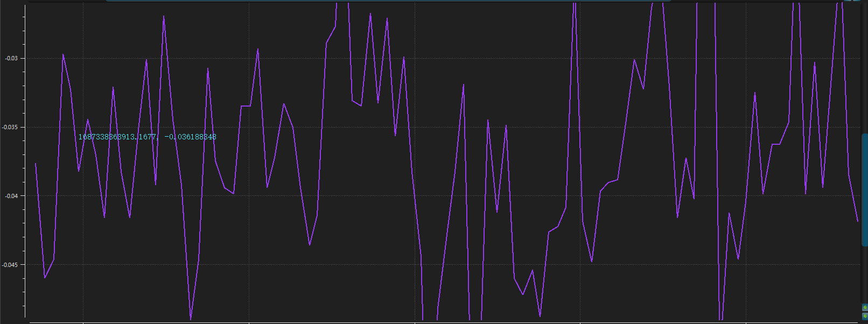Click the purple peak just under the cyan readout
Image resolution: width=868 pixels, height=324 pixels.
pyautogui.click(x=88, y=120)
